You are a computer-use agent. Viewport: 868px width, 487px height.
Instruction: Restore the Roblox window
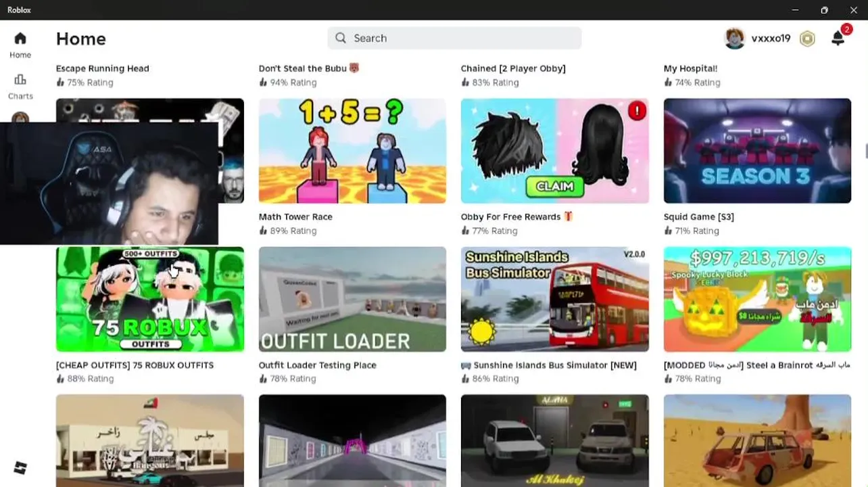(824, 10)
